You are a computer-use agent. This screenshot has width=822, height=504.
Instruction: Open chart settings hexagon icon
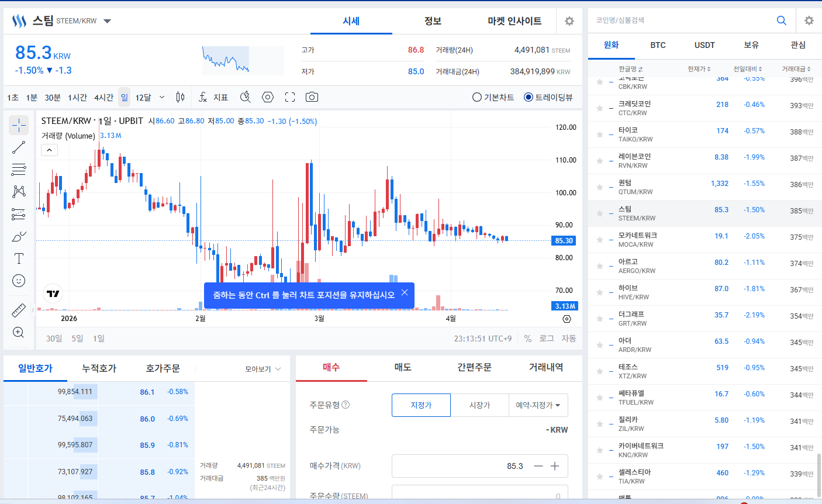268,97
